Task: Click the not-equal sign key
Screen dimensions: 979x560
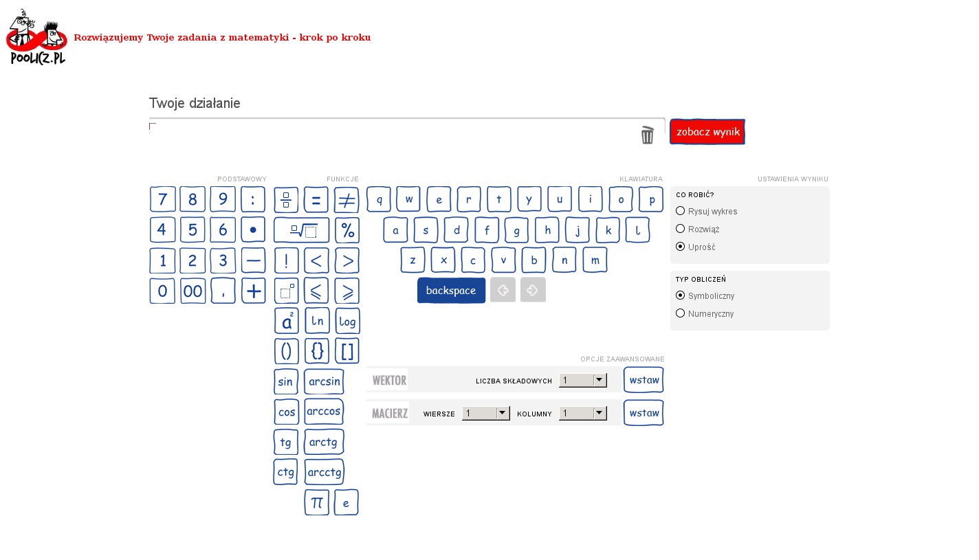Action: pyautogui.click(x=346, y=200)
